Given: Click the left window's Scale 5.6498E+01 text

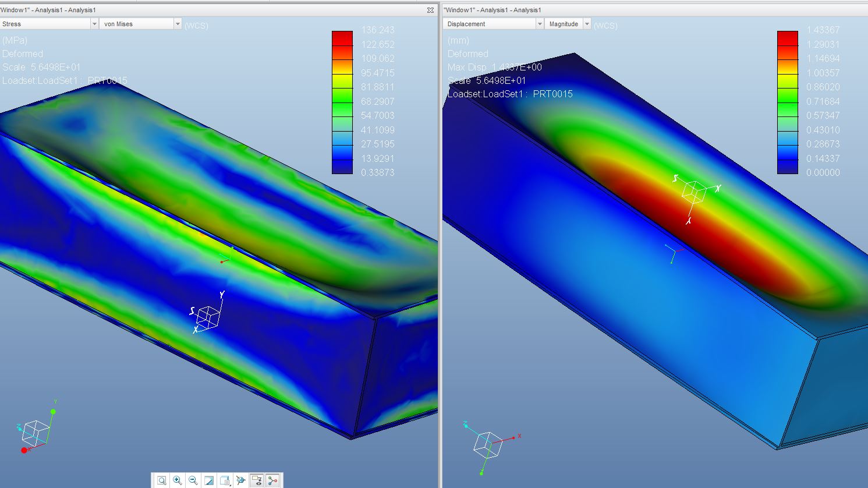Looking at the screenshot, I should [x=41, y=67].
